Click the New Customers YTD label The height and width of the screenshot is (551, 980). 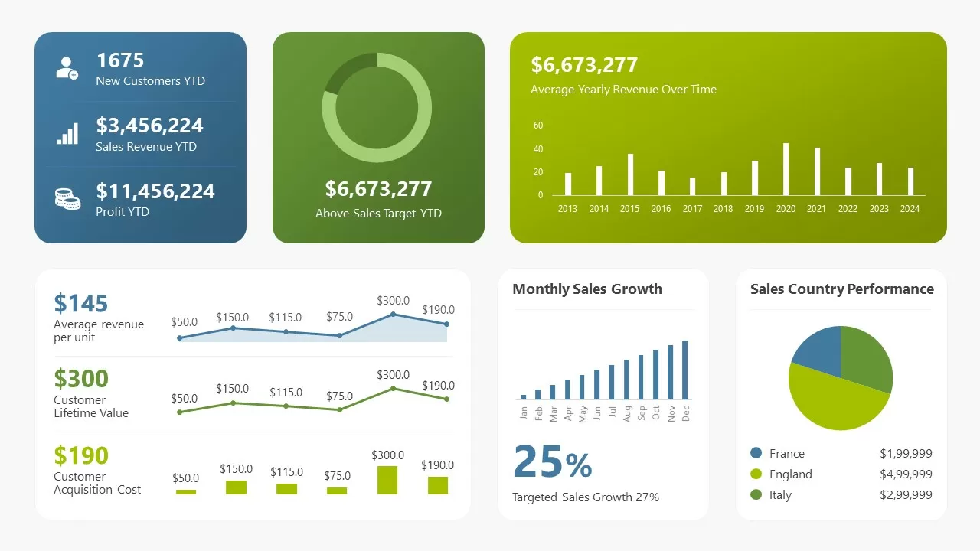point(150,81)
